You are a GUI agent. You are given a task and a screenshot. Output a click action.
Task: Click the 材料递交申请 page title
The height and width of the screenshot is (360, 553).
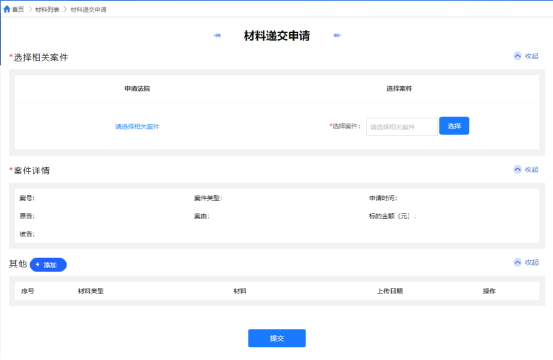(x=277, y=36)
